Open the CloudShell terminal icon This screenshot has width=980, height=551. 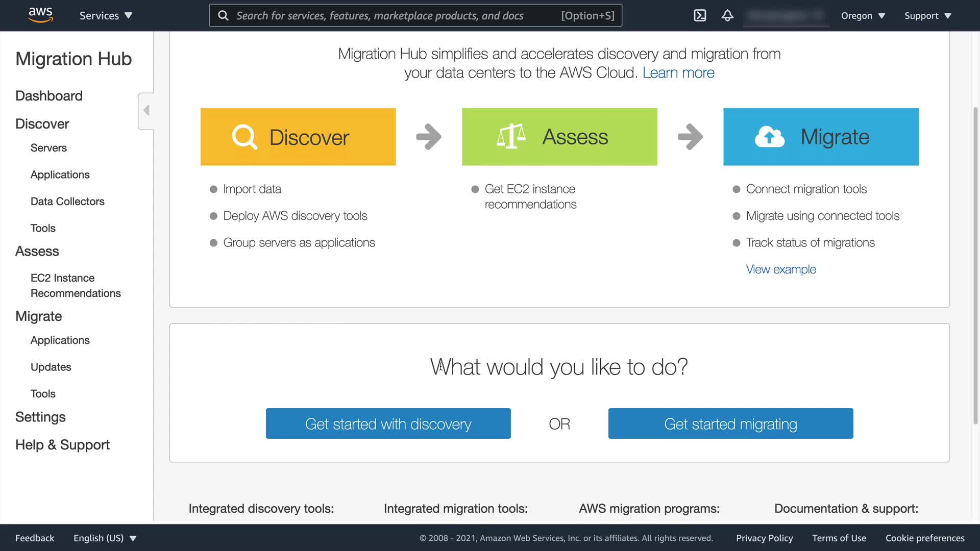click(x=700, y=15)
